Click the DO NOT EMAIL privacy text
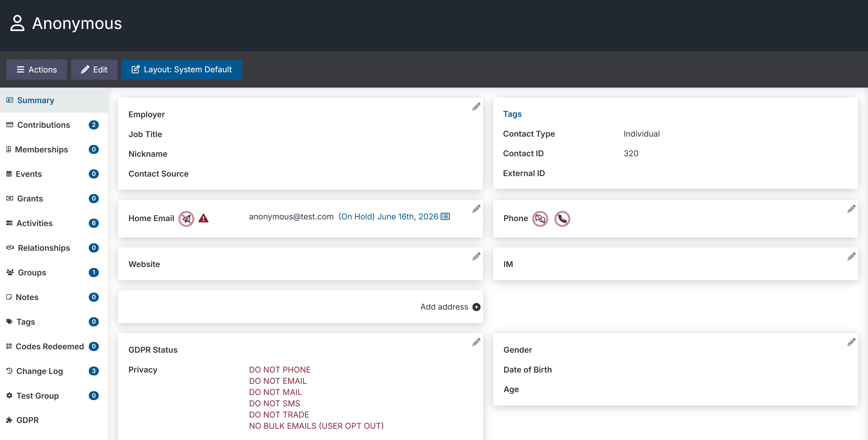This screenshot has height=440, width=868. 278,381
